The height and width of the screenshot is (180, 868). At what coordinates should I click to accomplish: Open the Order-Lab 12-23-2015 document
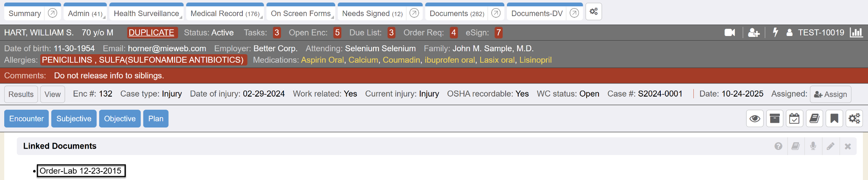click(x=81, y=171)
